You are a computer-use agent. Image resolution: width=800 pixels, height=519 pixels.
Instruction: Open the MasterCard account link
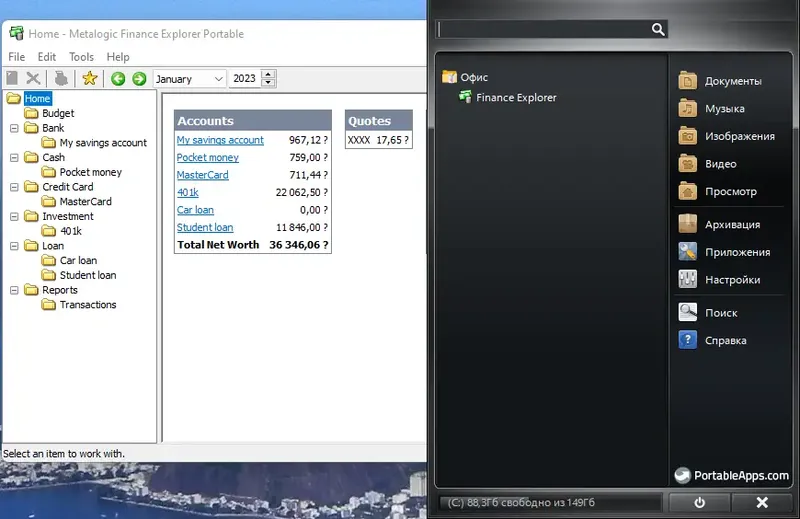coord(202,175)
